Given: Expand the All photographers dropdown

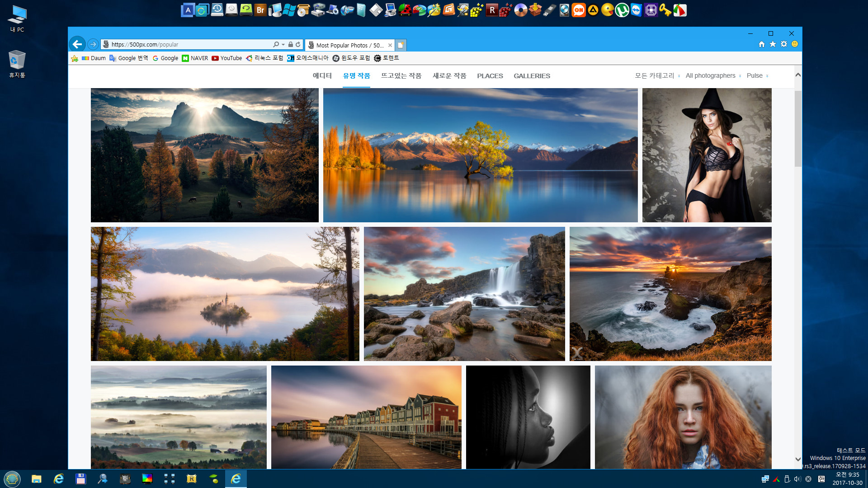Looking at the screenshot, I should click(713, 75).
